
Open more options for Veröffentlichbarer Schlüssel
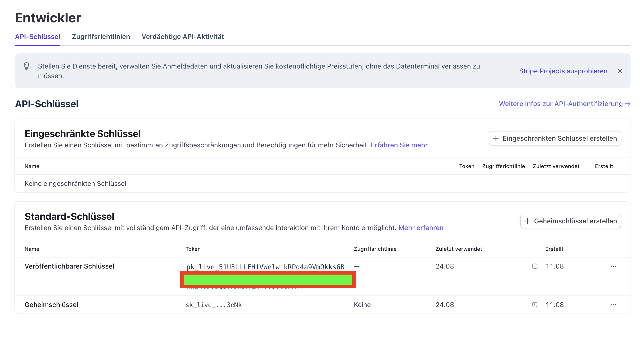point(613,266)
